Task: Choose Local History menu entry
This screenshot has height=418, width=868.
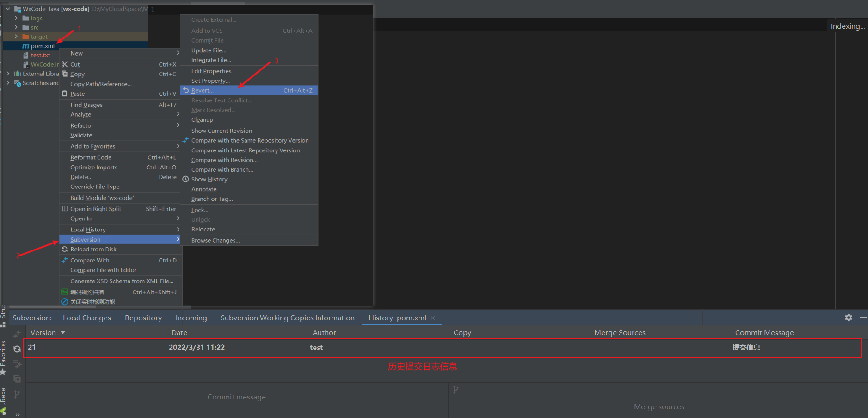Action: (x=120, y=230)
